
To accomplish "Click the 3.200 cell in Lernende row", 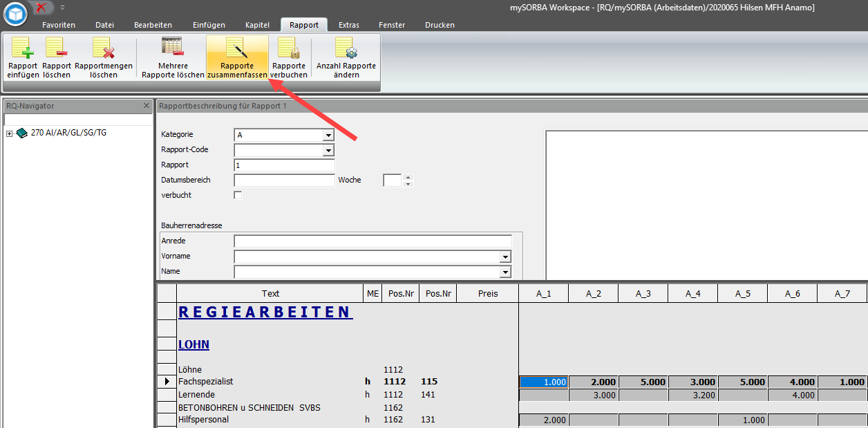I will [x=693, y=395].
